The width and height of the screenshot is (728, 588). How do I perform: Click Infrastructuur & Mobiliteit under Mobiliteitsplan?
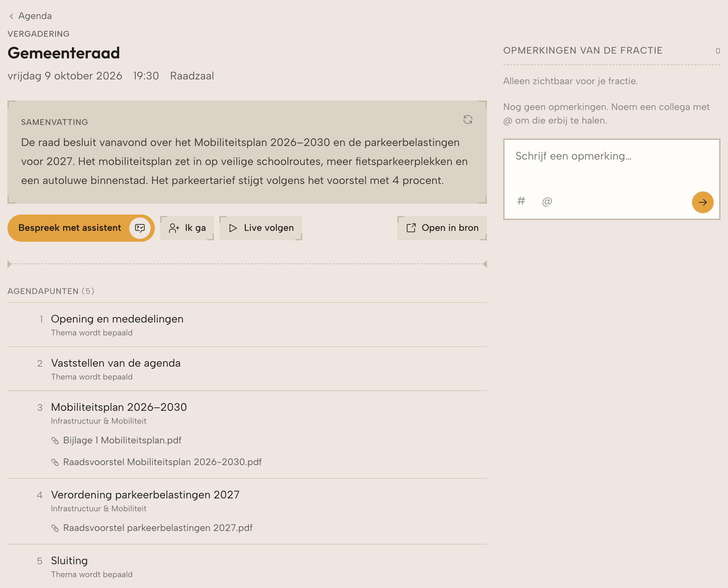click(99, 421)
